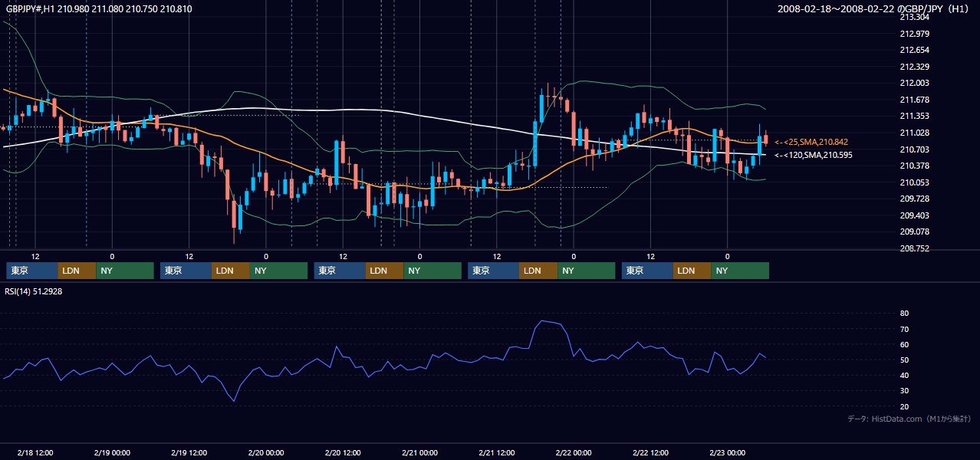The width and height of the screenshot is (980, 460).
Task: Click the 2/21 00:00 time axis label
Action: [x=419, y=452]
